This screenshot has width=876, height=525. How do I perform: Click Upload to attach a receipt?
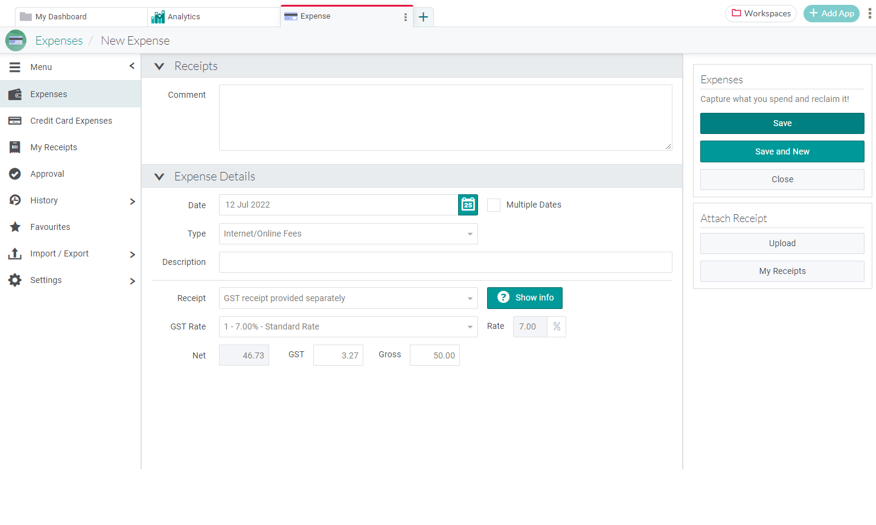pyautogui.click(x=782, y=244)
